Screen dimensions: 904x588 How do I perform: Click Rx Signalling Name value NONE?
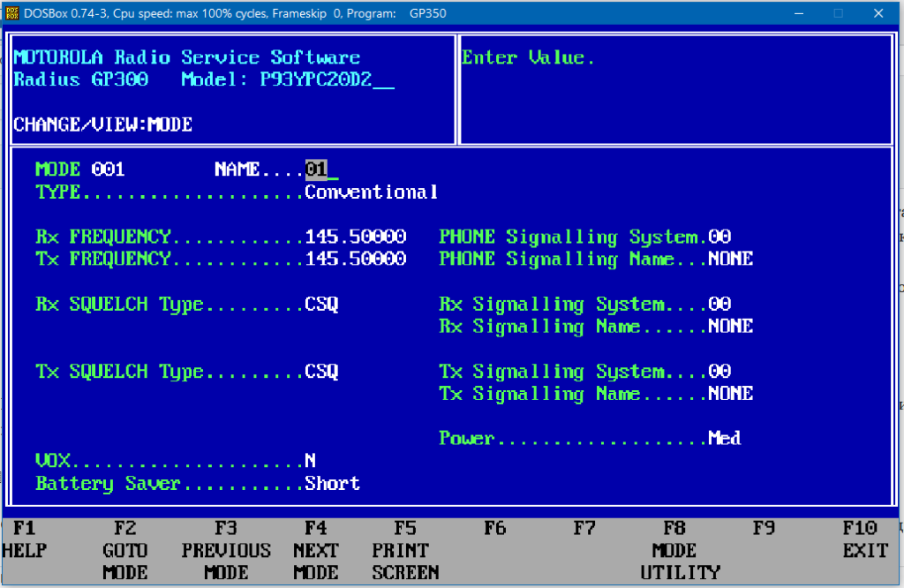pyautogui.click(x=730, y=327)
